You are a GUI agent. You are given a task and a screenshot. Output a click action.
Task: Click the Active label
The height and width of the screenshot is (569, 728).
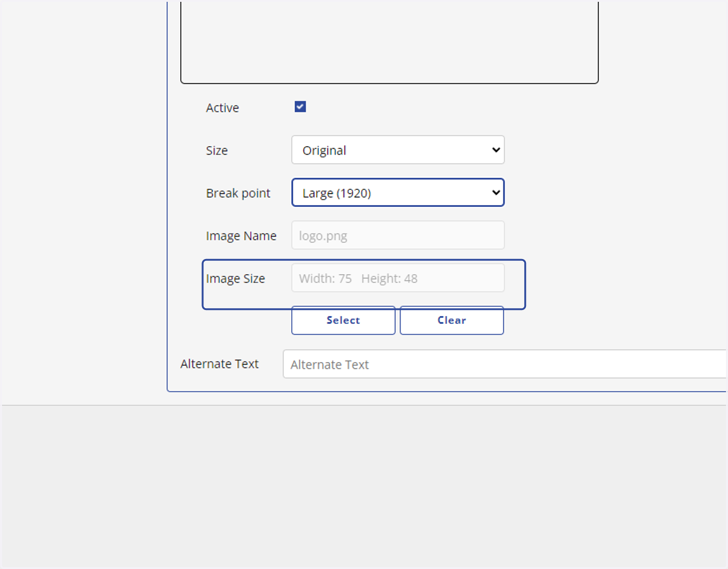click(223, 108)
